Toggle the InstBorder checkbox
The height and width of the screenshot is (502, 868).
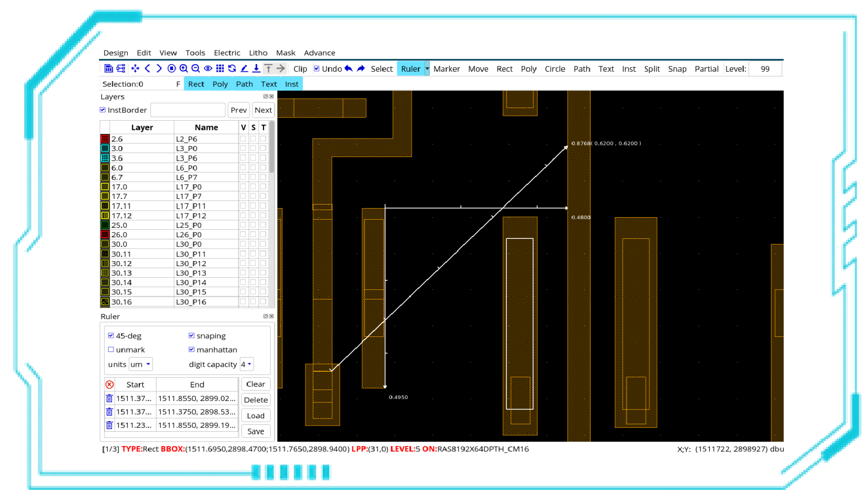point(103,110)
